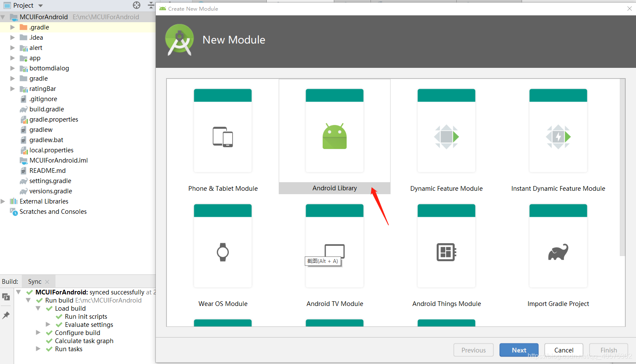Image resolution: width=636 pixels, height=364 pixels.
Task: Expand the .idea folder arrow
Action: click(12, 38)
